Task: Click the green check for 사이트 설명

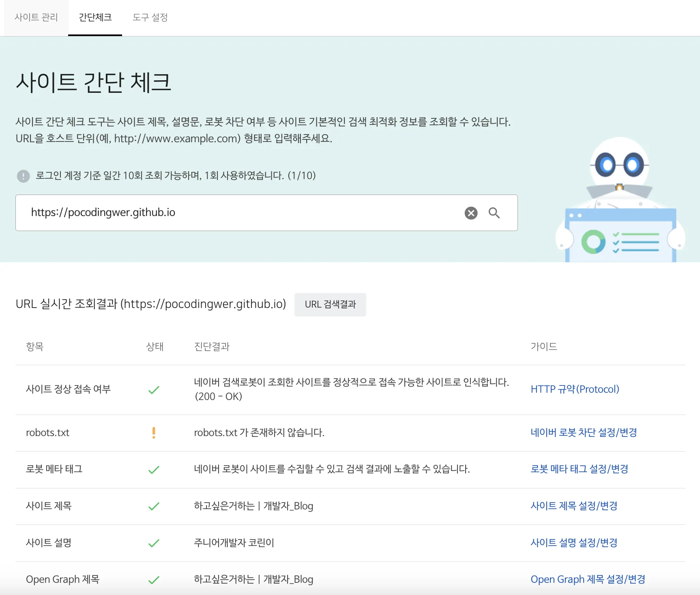Action: (x=154, y=543)
